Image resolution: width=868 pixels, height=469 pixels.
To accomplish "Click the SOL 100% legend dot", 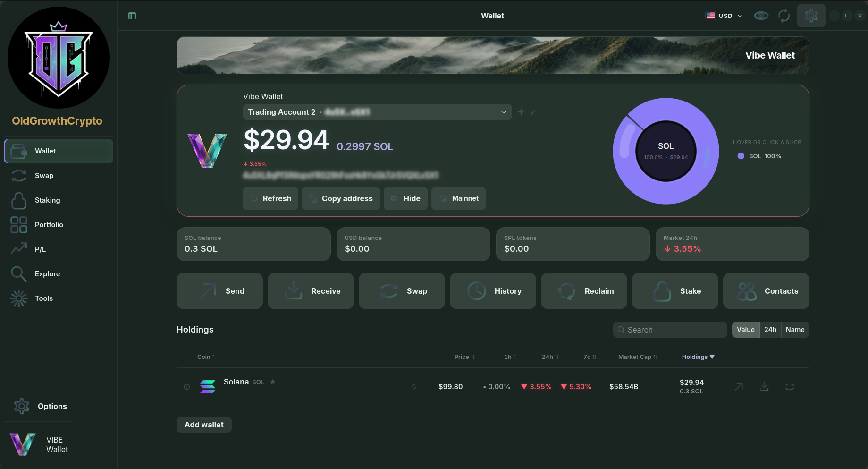I will [x=741, y=156].
